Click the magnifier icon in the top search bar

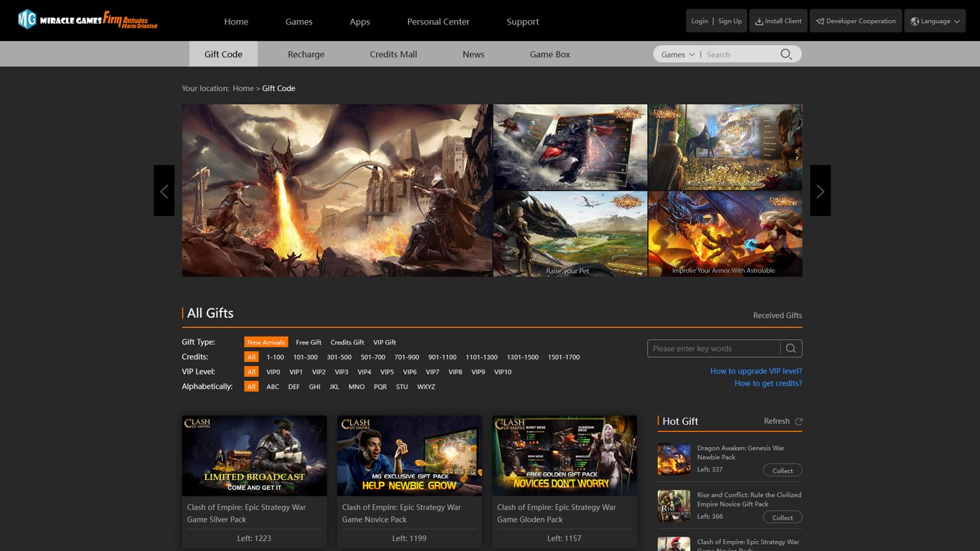(x=786, y=55)
